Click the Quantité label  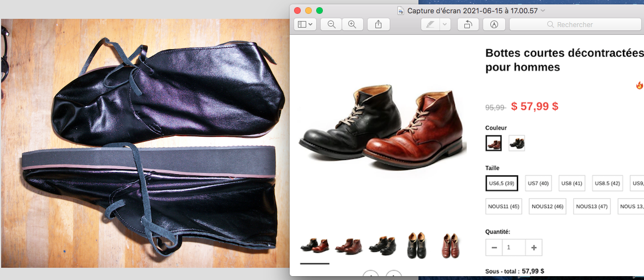click(x=498, y=232)
